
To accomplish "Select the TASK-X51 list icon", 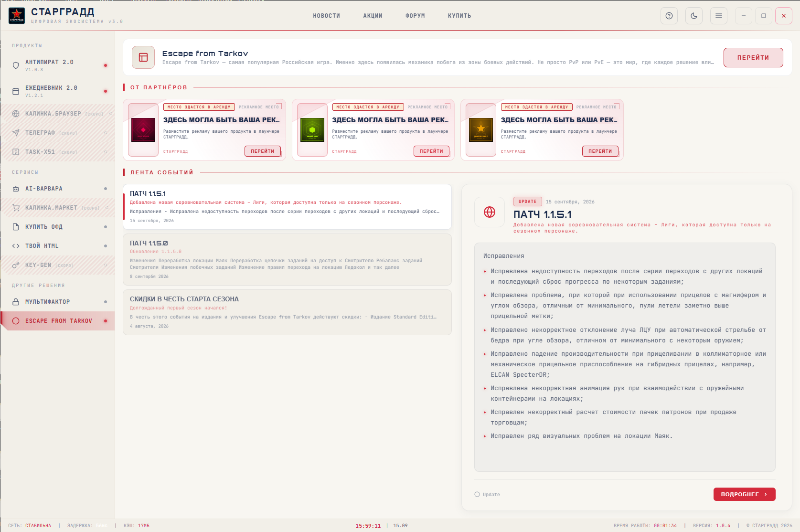I will (16, 152).
